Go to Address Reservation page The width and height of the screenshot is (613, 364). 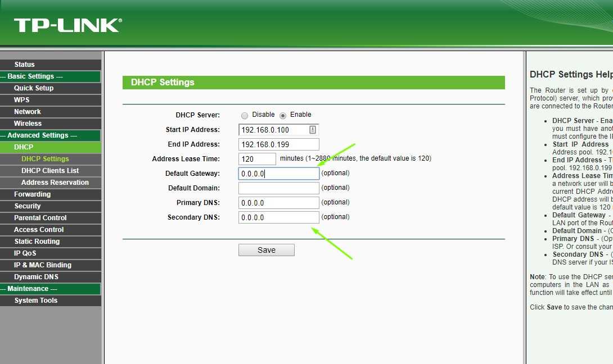point(55,183)
